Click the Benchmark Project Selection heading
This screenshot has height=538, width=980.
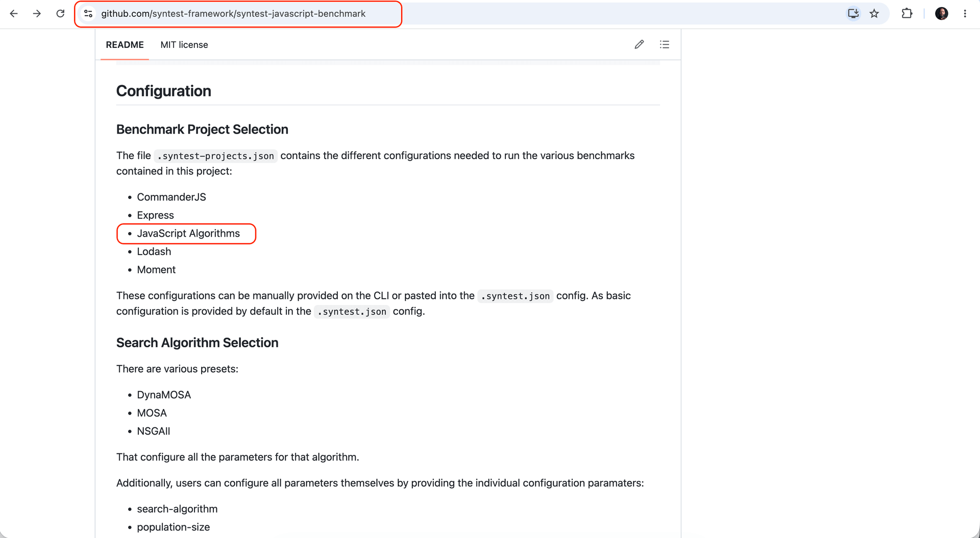(x=202, y=130)
